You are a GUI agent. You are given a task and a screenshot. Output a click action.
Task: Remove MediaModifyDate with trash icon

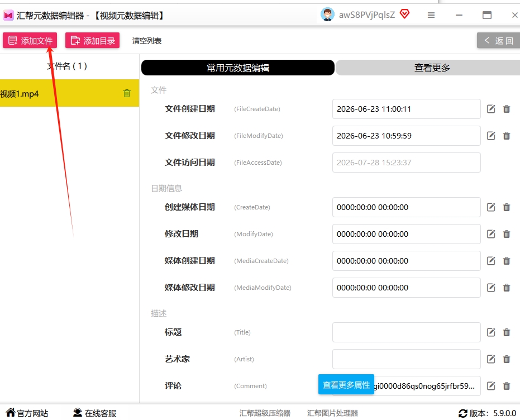click(507, 288)
